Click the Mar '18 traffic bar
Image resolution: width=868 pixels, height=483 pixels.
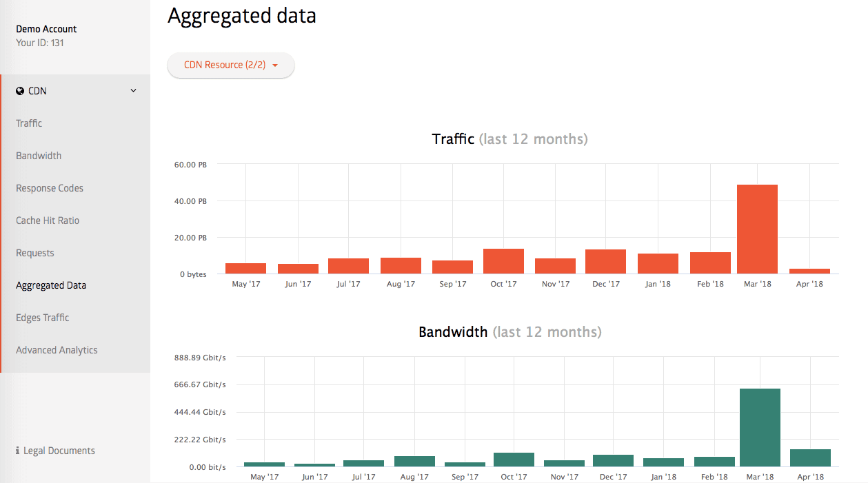pos(757,229)
